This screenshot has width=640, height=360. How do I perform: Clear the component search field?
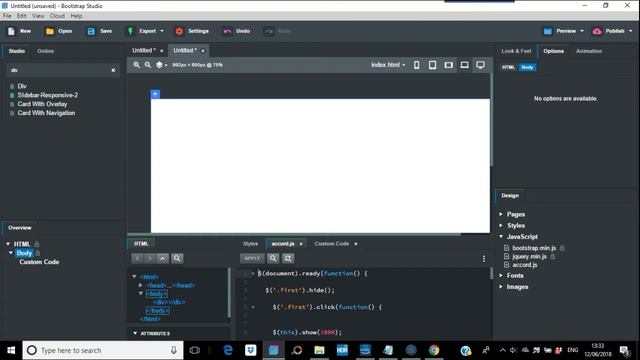(113, 70)
